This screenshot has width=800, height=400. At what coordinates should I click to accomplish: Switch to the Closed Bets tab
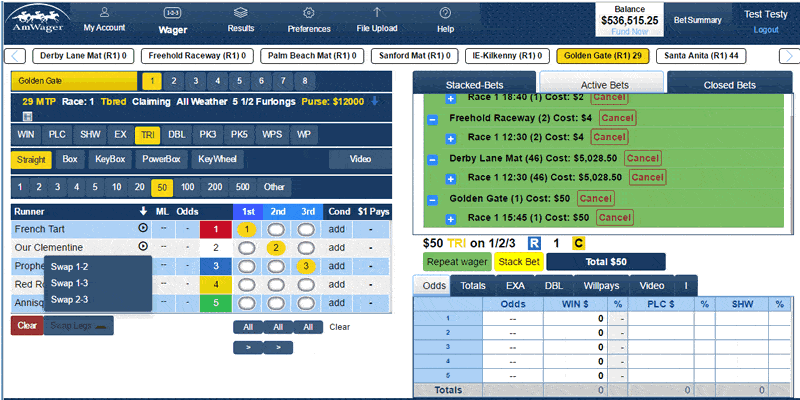(730, 83)
